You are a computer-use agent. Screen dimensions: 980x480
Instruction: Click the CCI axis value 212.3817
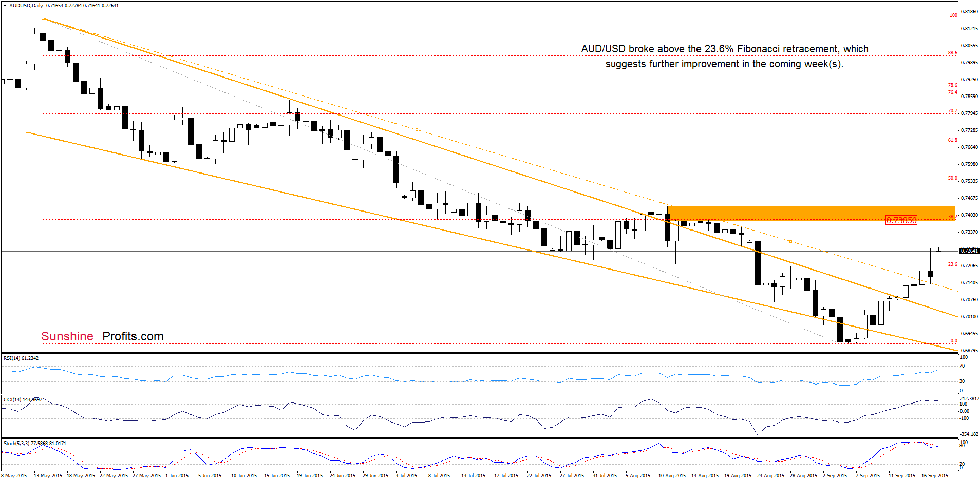pyautogui.click(x=970, y=399)
